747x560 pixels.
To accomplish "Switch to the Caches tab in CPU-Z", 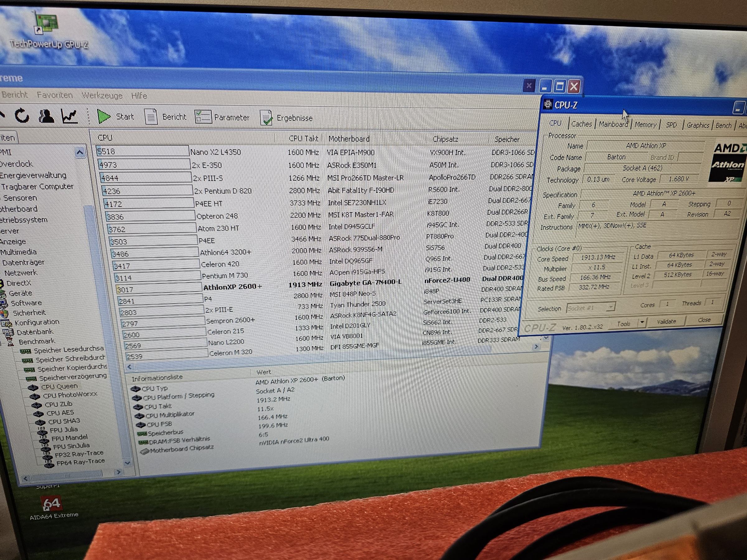I will 581,124.
